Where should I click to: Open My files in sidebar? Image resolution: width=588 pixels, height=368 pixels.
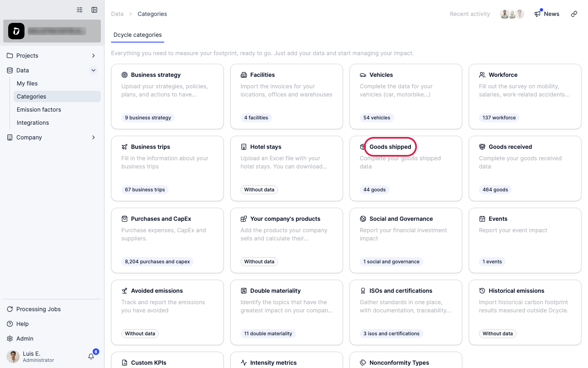point(57,83)
